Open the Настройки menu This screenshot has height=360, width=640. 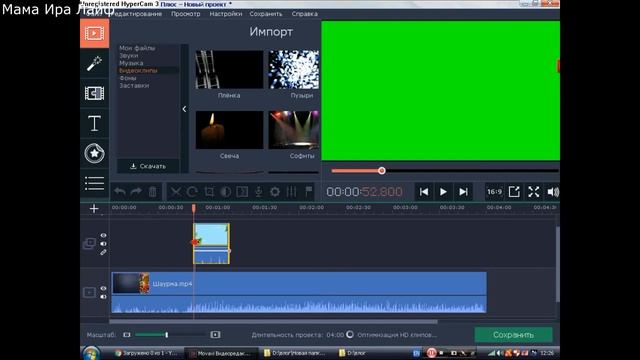(x=226, y=14)
